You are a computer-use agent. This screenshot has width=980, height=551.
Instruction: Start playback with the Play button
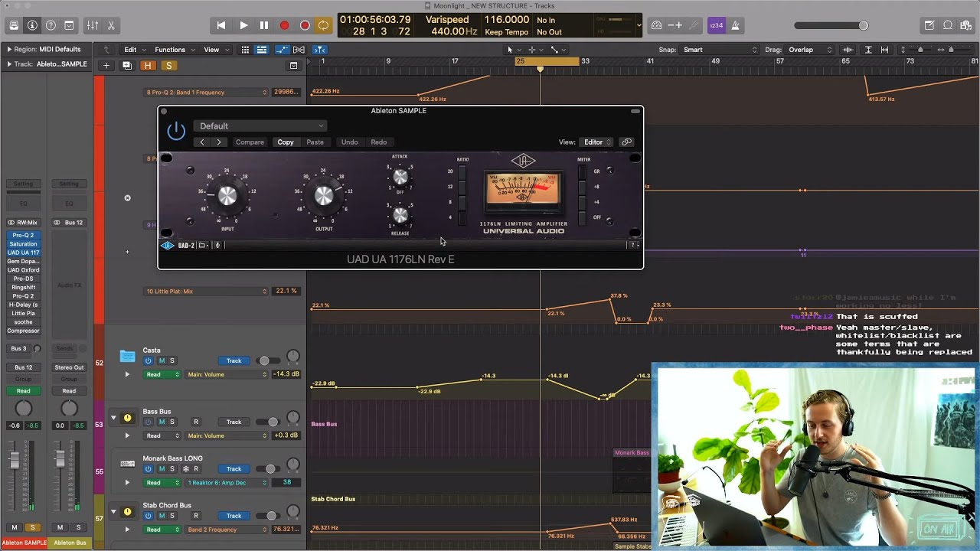pyautogui.click(x=243, y=25)
